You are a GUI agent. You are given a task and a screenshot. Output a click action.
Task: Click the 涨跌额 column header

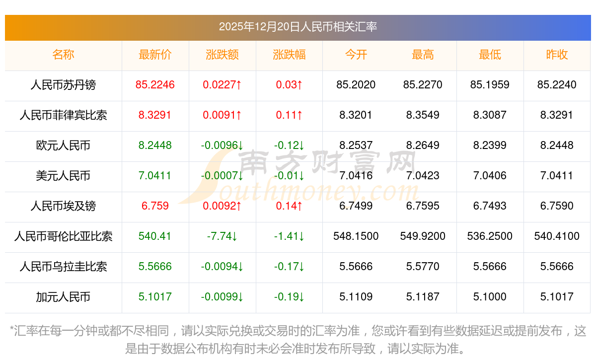pyautogui.click(x=222, y=55)
